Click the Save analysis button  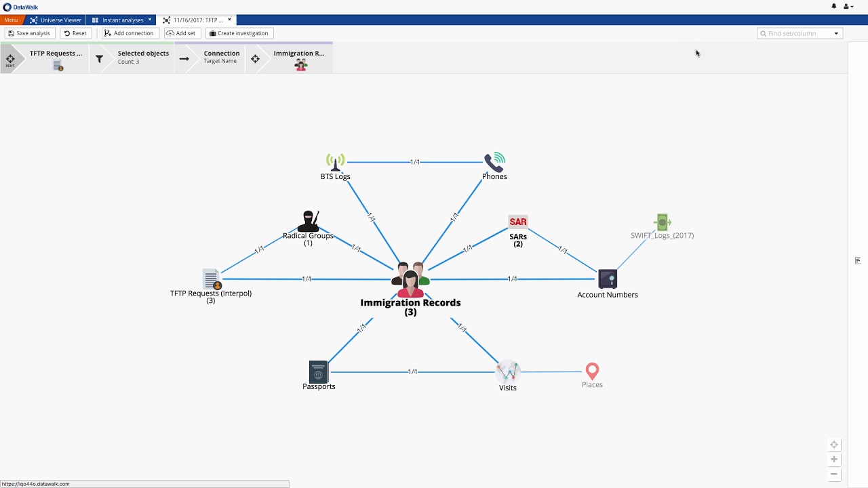point(29,33)
